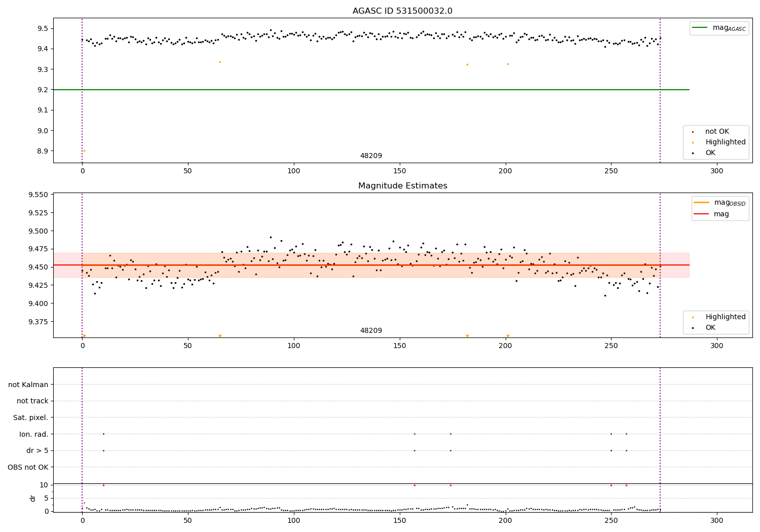Click the orange triangle at x=65 in middle plot

pyautogui.click(x=220, y=336)
